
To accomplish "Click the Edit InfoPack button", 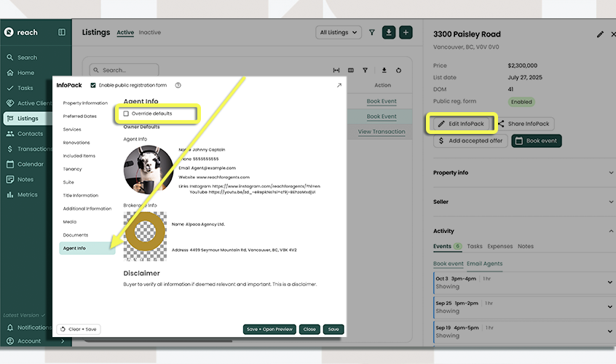I will [460, 124].
